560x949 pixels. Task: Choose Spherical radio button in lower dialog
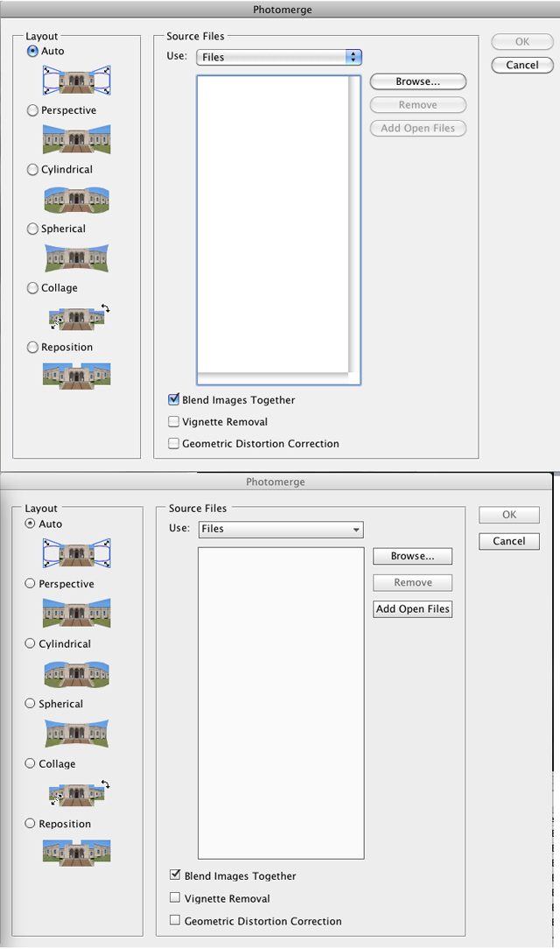pyautogui.click(x=30, y=703)
